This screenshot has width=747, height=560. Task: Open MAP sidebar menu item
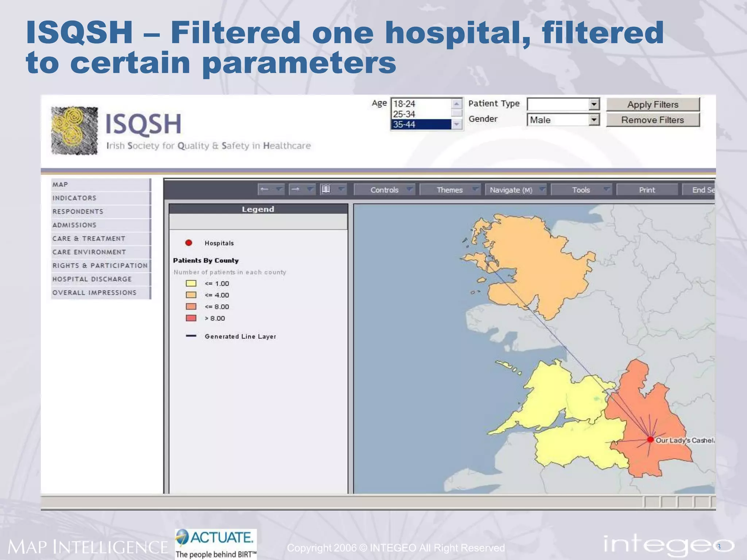click(x=101, y=184)
